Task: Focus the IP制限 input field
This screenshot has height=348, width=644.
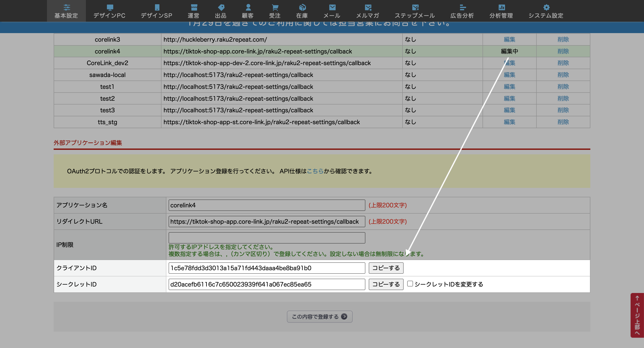Action: tap(267, 238)
